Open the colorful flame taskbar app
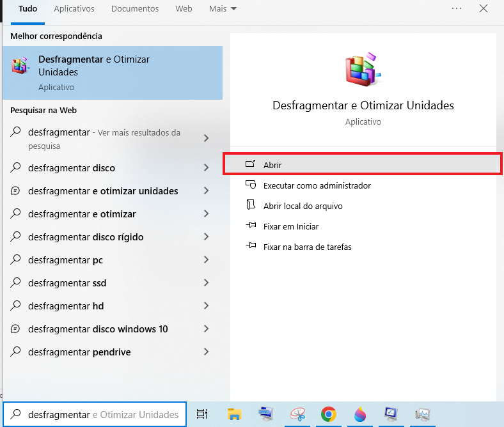504x427 pixels. pos(360,414)
